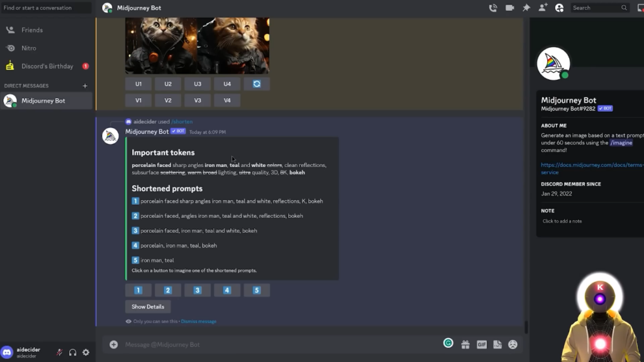Click Show Details button

coord(148,307)
